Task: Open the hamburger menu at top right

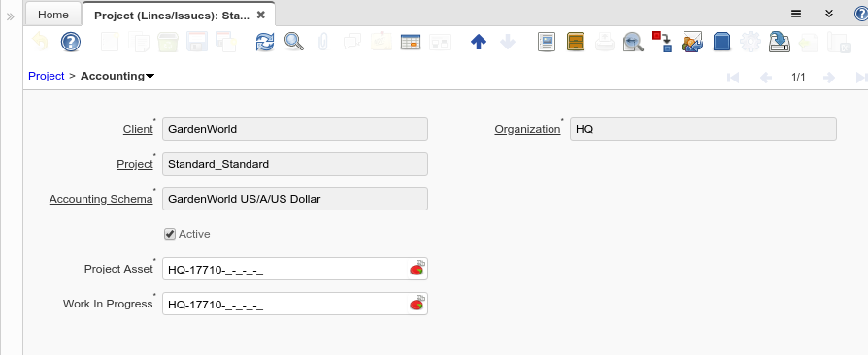Action: (796, 14)
